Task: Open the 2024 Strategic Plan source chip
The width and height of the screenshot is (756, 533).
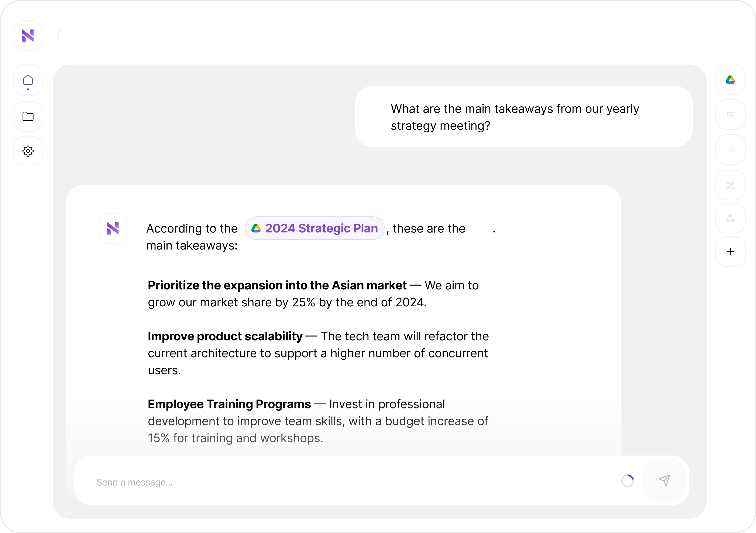Action: (x=315, y=228)
